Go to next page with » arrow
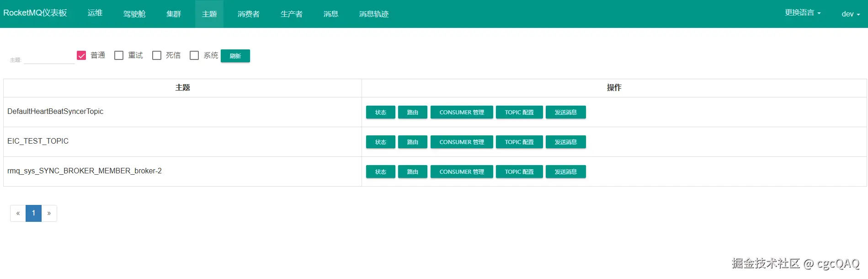The image size is (868, 279). [x=49, y=213]
